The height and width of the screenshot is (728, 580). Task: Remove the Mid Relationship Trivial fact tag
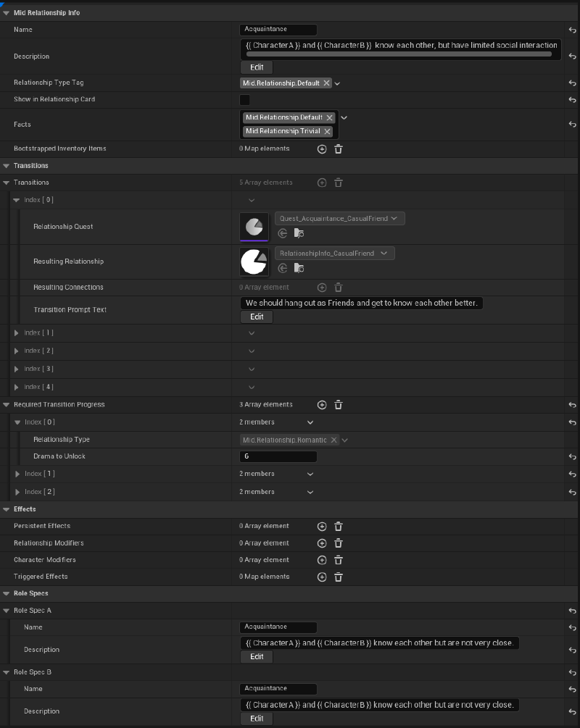pos(327,131)
